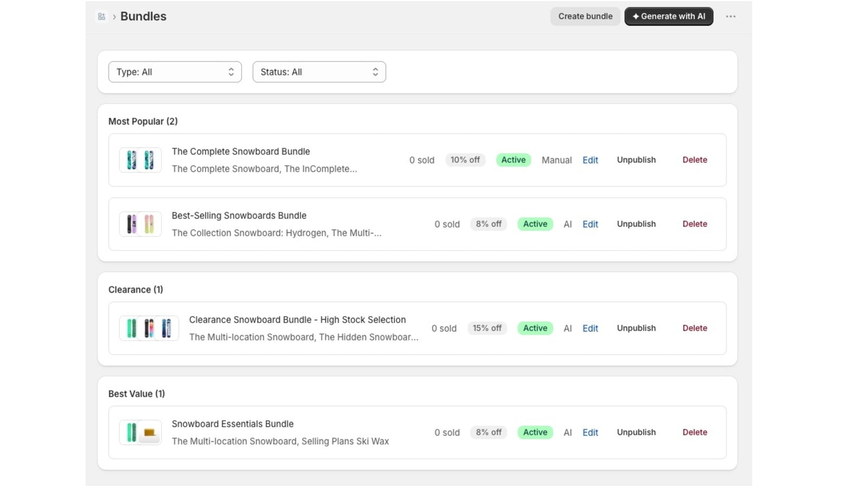Open the Type: All dropdown
This screenshot has width=868, height=488.
(175, 72)
